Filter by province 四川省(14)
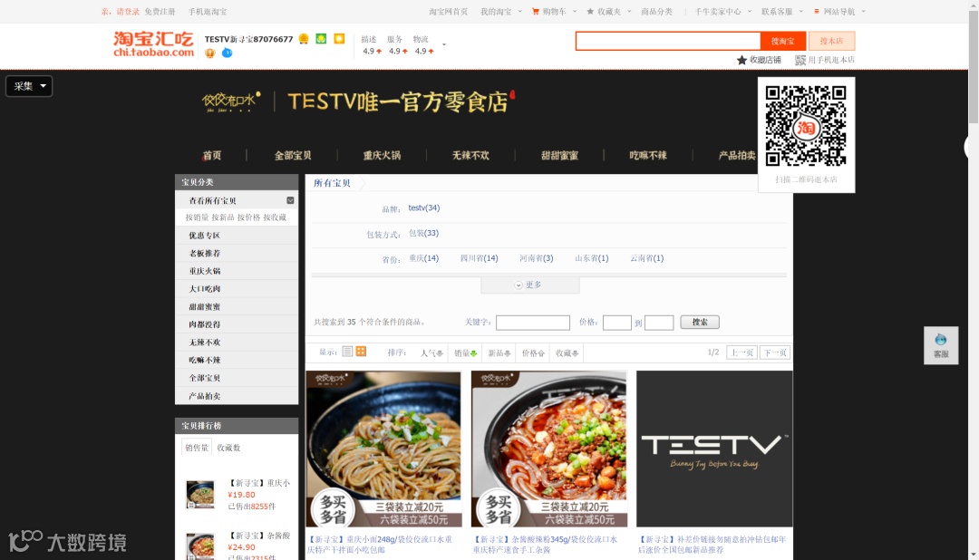The height and width of the screenshot is (560, 979). point(479,258)
